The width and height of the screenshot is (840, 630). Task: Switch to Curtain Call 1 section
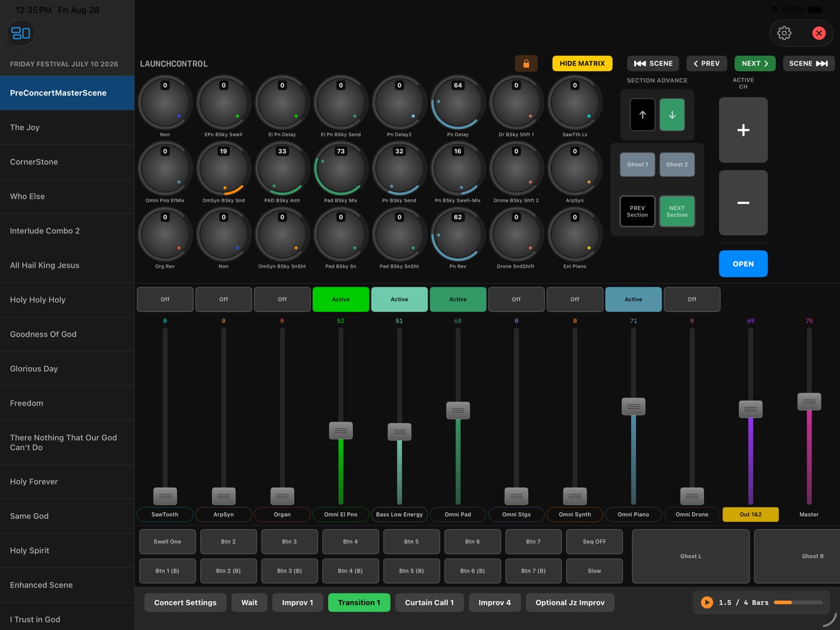click(429, 602)
